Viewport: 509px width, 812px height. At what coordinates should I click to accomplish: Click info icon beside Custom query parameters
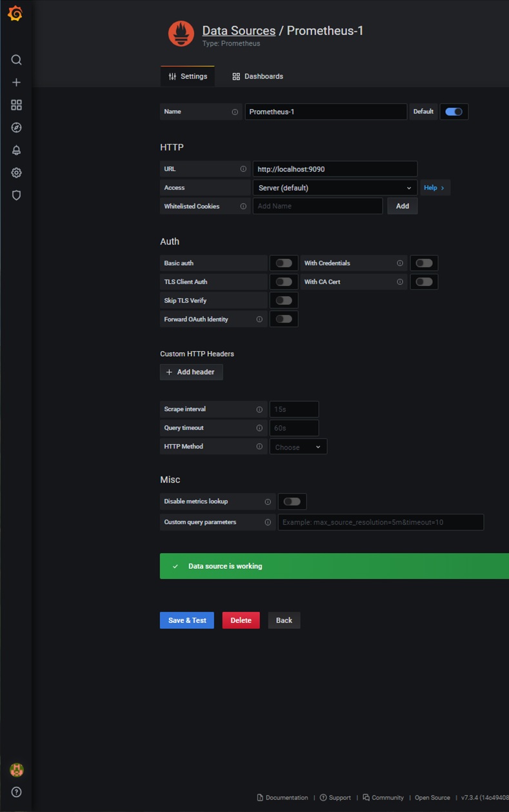pos(268,522)
